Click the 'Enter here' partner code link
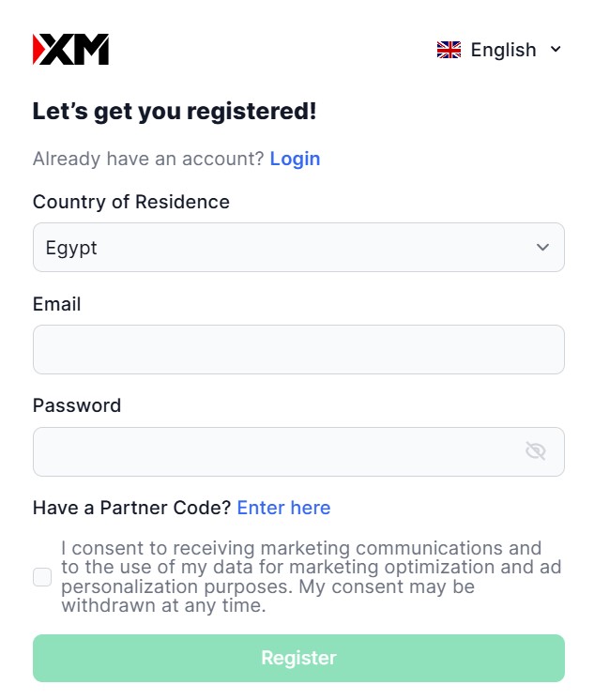 coord(283,508)
